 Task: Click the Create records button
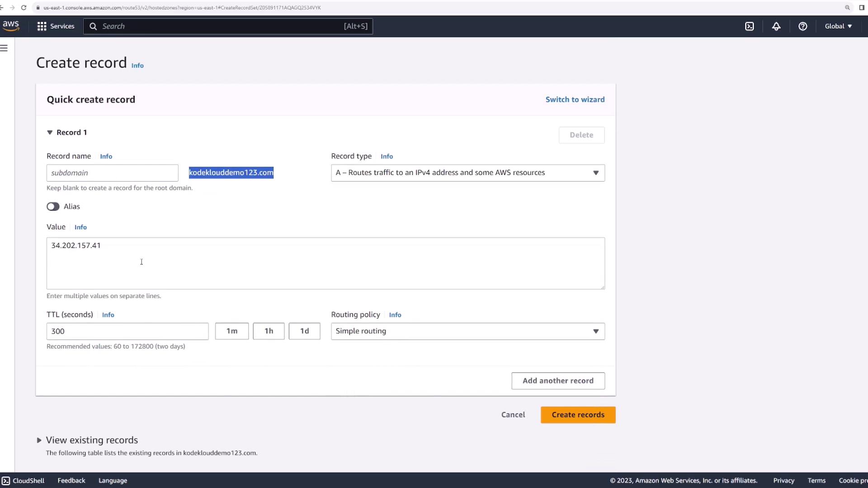[577, 415]
